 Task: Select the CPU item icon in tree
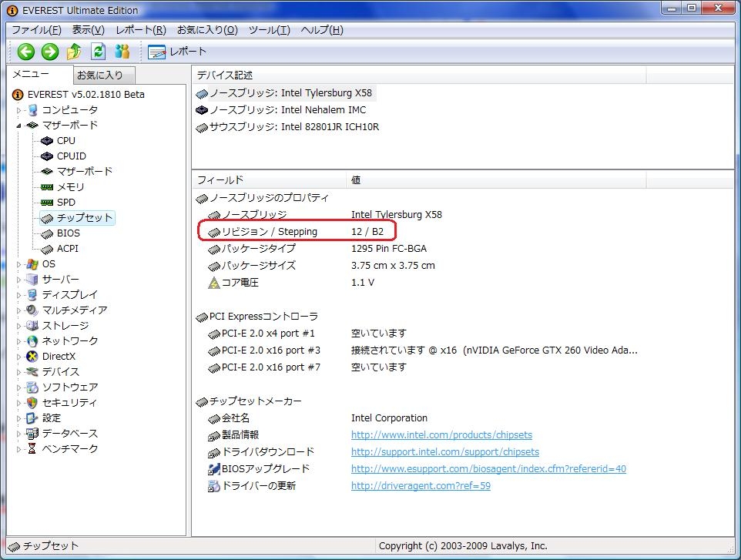(x=47, y=141)
